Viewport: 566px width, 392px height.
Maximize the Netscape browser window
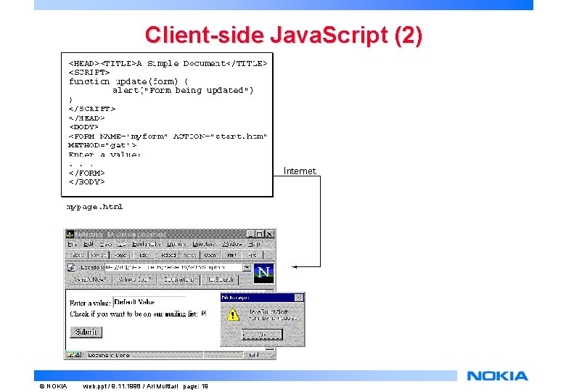click(259, 234)
